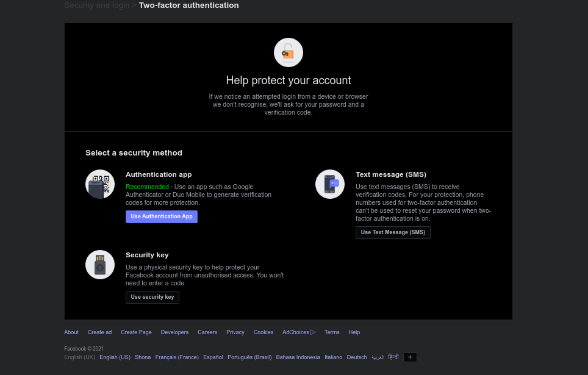Click the AdChoices triangle icon
The width and height of the screenshot is (588, 375).
(313, 332)
